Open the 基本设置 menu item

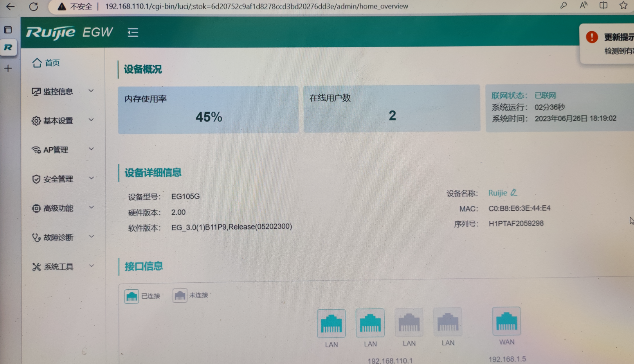63,121
